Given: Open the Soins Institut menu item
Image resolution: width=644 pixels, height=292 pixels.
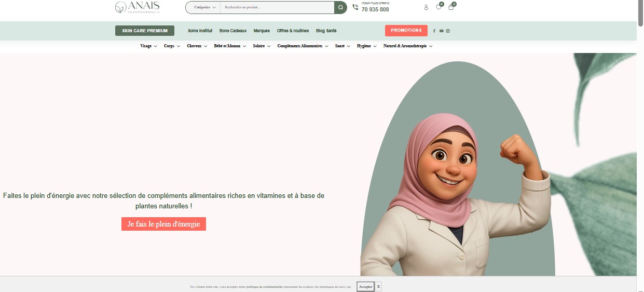Looking at the screenshot, I should coord(200,31).
